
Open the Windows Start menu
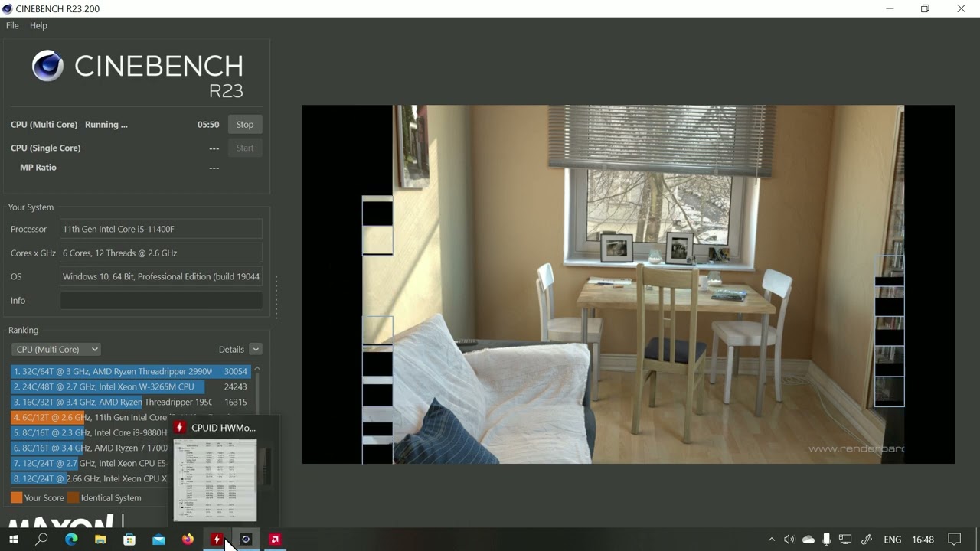click(13, 540)
